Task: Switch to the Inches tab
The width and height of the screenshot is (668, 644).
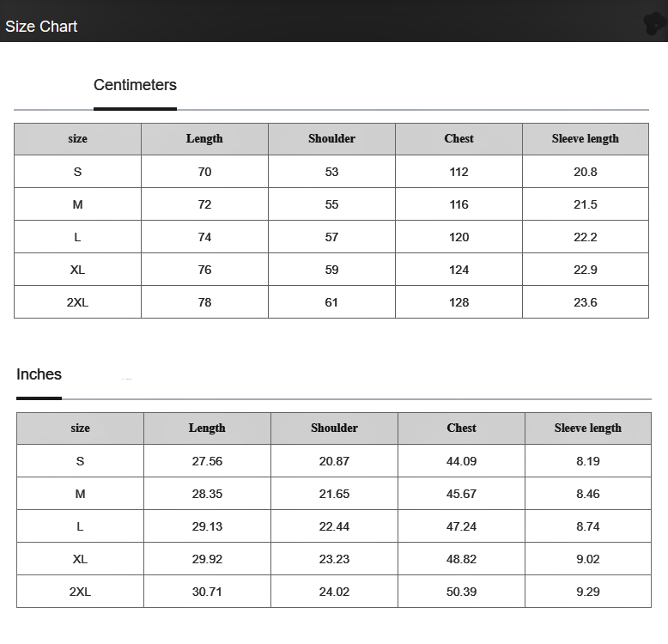Action: tap(39, 374)
